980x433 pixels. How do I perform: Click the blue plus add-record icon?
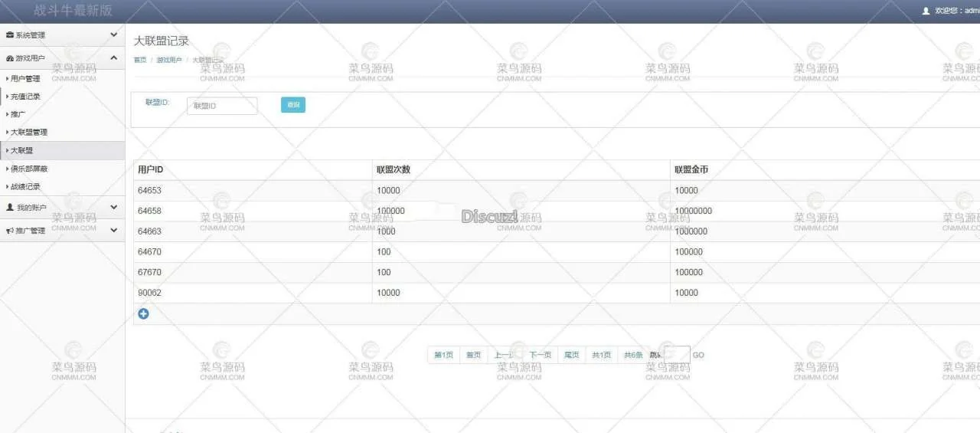pyautogui.click(x=143, y=313)
